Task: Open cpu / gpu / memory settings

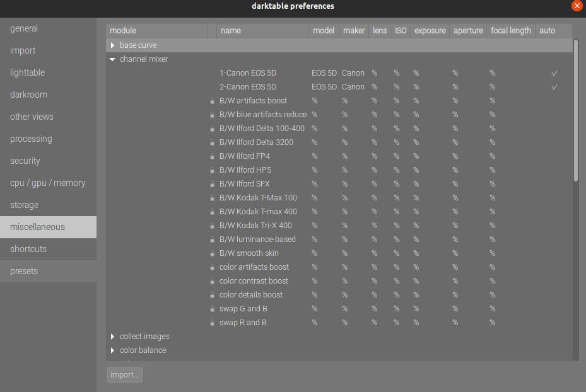Action: pos(48,183)
